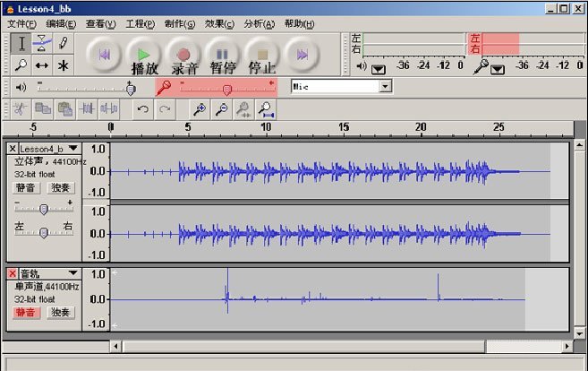Image resolution: width=588 pixels, height=371 pixels.
Task: Open the output meter dropdown arrow
Action: [x=379, y=70]
